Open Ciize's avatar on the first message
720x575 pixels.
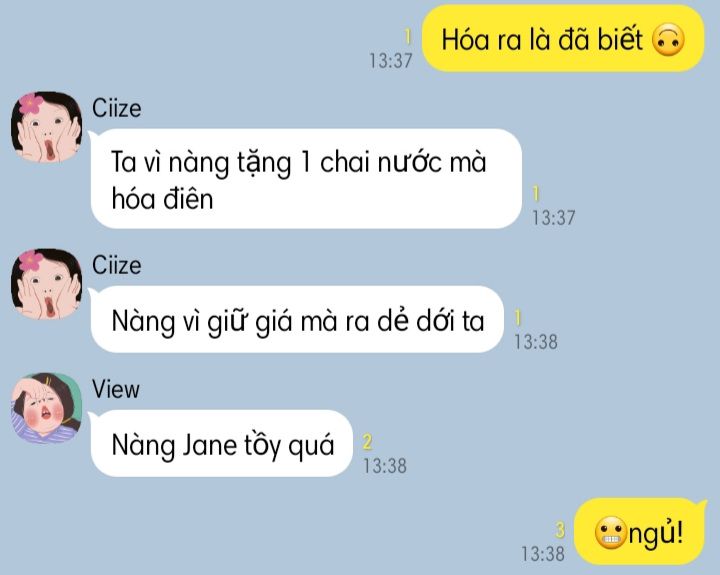pos(46,127)
